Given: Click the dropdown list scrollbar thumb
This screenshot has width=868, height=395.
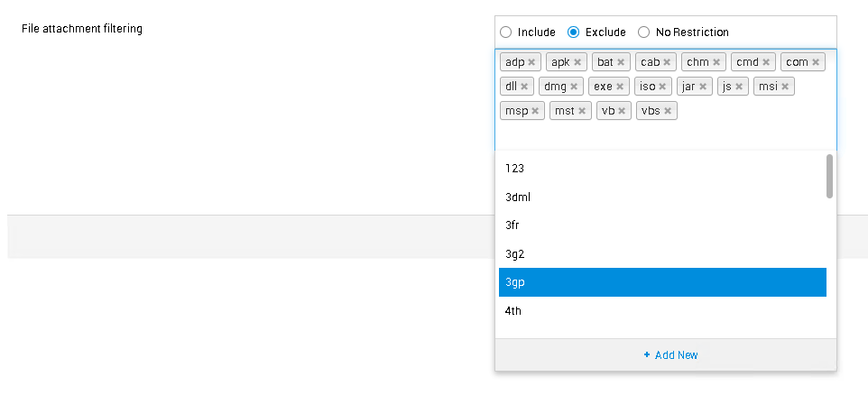Looking at the screenshot, I should tap(829, 175).
